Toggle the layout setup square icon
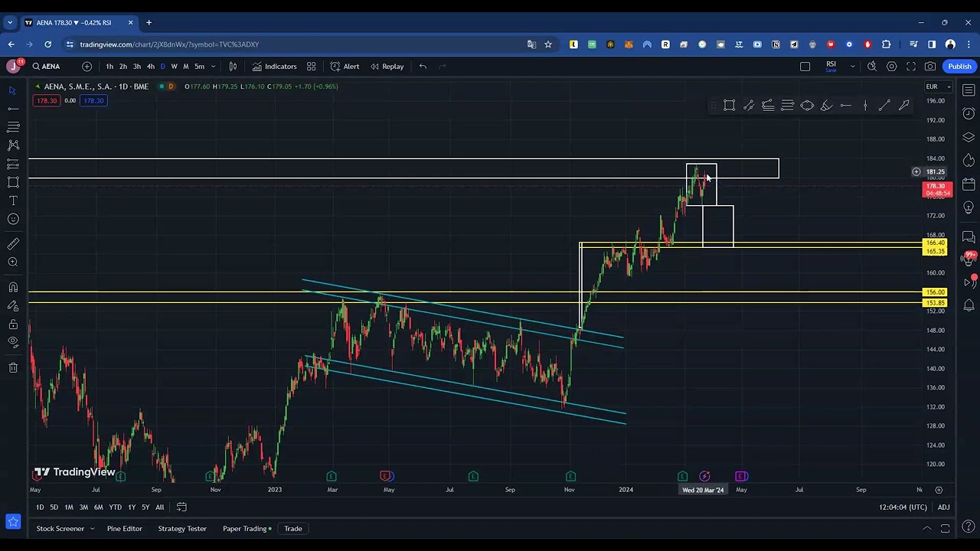Image resolution: width=980 pixels, height=551 pixels. (805, 67)
